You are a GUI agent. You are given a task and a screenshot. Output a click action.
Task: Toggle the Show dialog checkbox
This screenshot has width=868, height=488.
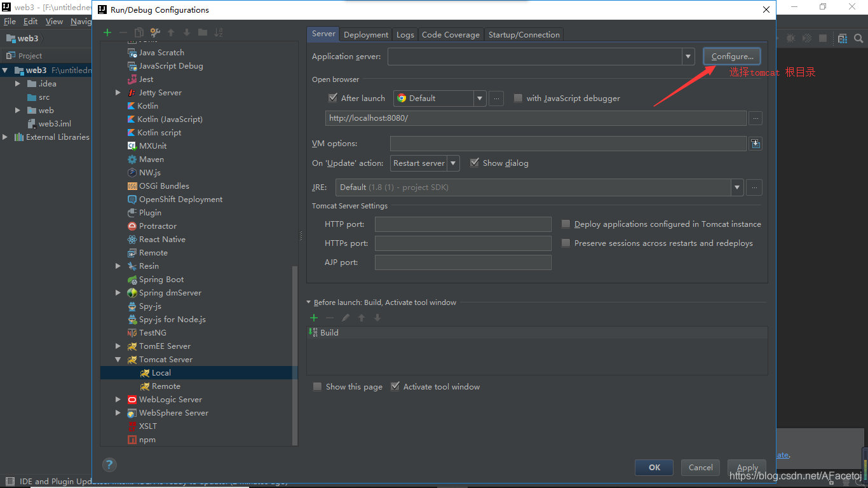pyautogui.click(x=474, y=163)
